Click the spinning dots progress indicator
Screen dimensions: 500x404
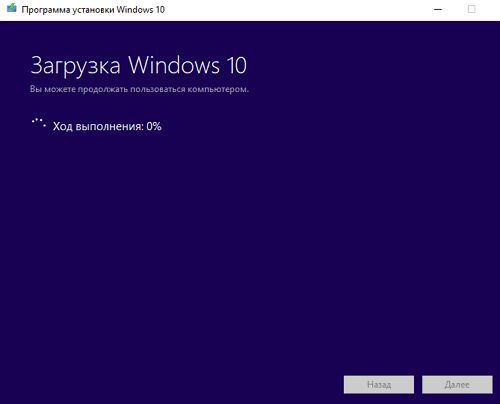38,123
